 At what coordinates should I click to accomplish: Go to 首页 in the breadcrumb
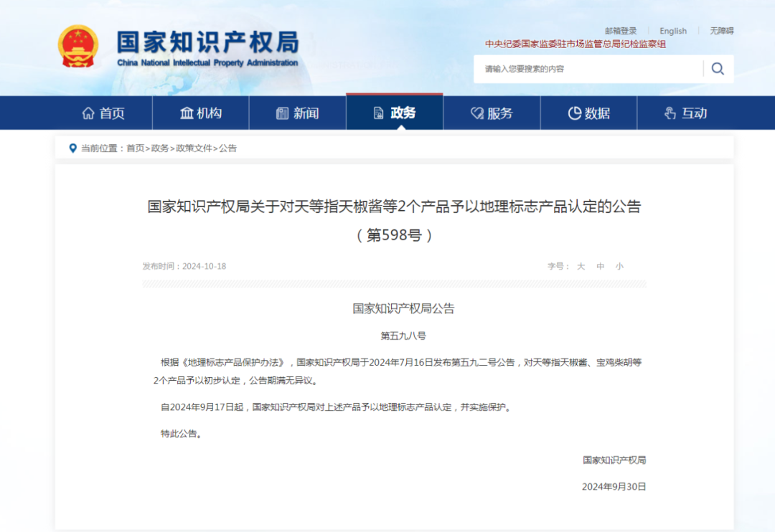click(136, 148)
